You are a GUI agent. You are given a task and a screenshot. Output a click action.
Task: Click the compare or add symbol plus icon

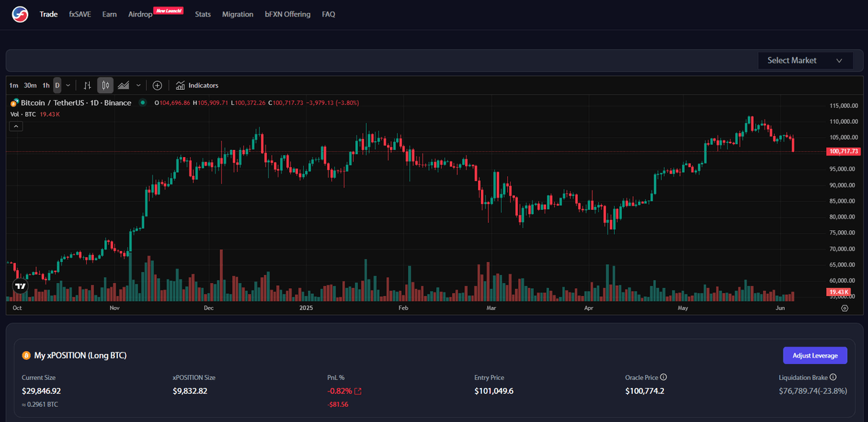point(157,85)
